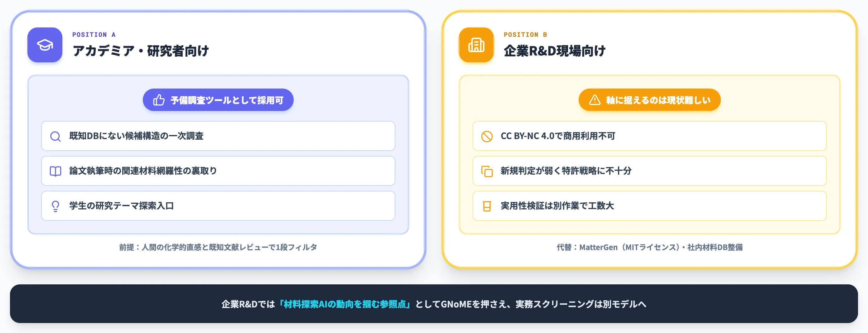Click the row 学生の研究テーマ探索入口

tap(218, 205)
